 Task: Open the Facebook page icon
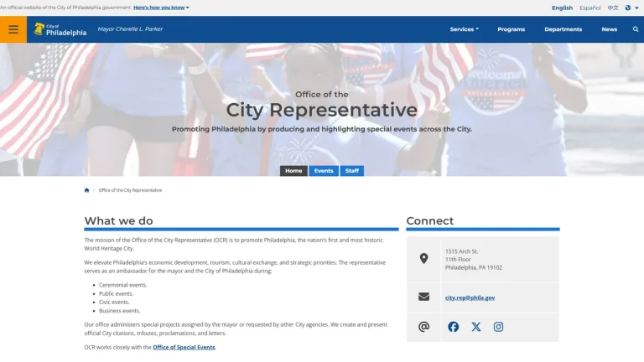(x=454, y=327)
